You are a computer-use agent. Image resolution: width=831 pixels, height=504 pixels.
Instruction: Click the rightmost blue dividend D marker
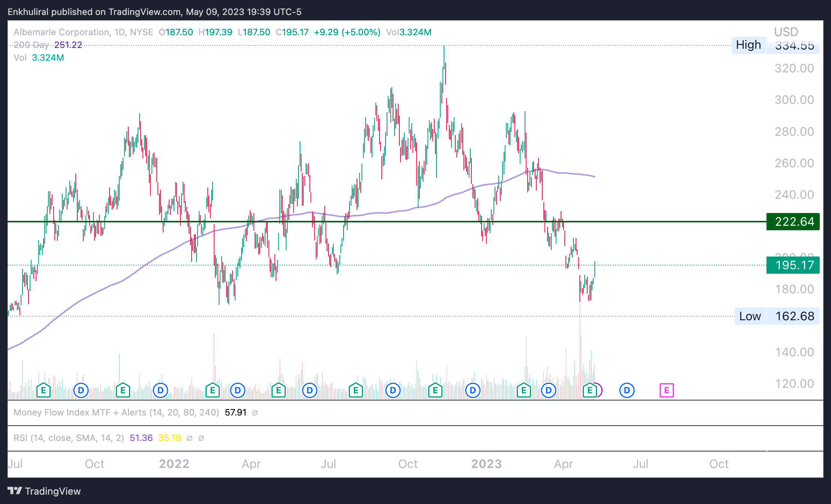click(627, 390)
